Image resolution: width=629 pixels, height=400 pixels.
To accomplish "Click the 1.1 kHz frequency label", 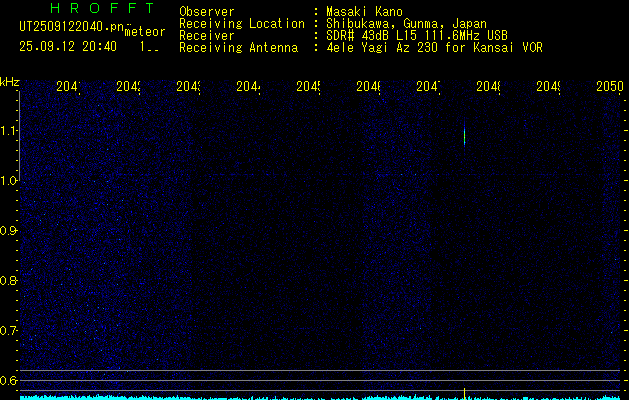I will [8, 131].
